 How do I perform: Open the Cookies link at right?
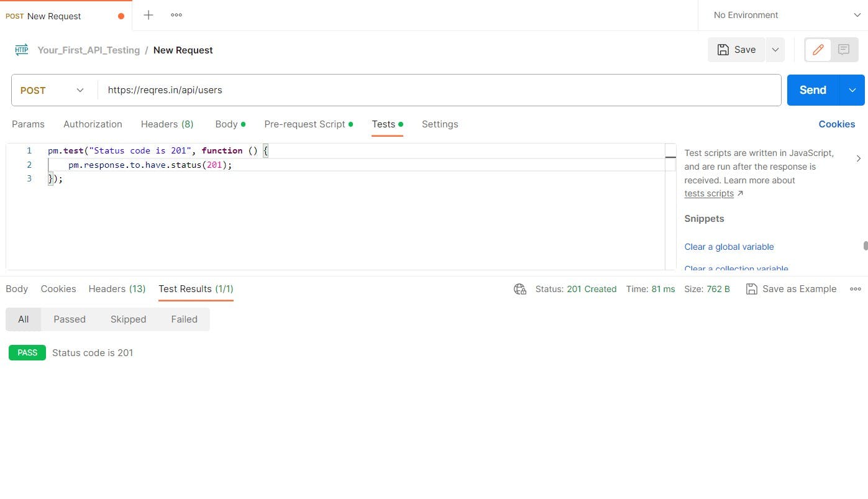pos(837,124)
